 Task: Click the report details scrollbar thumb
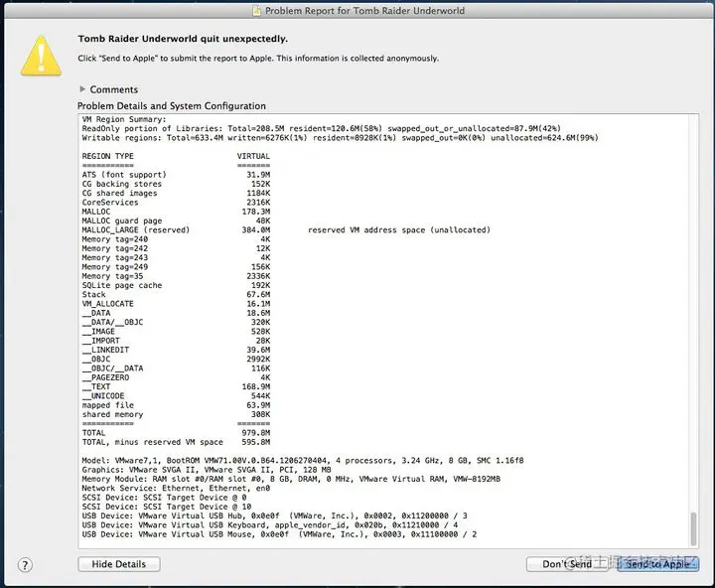[693, 528]
